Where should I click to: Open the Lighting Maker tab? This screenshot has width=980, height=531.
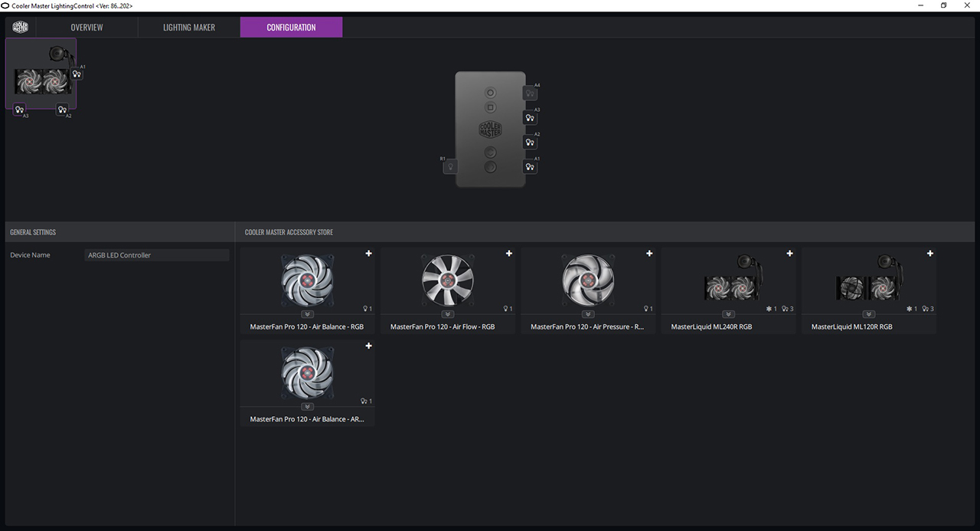coord(189,28)
